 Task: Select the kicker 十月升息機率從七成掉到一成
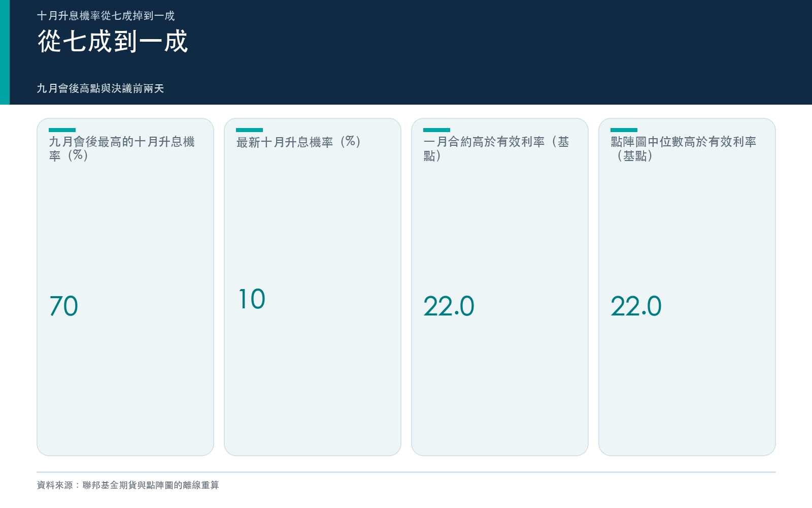point(106,16)
